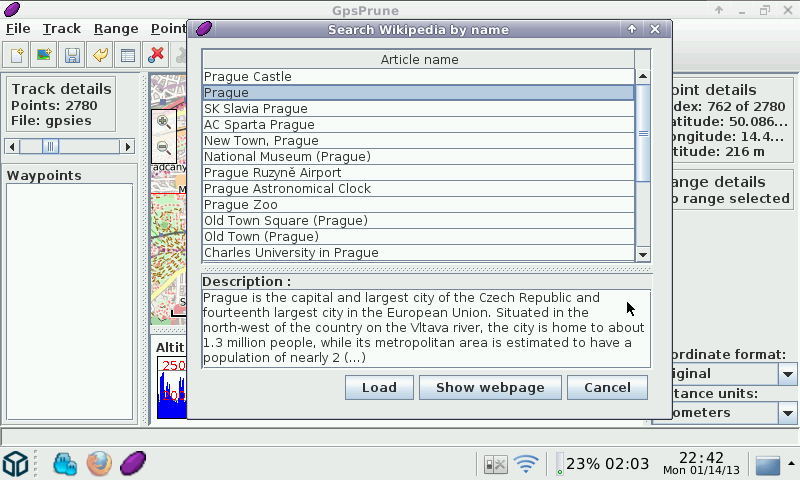Screen dimensions: 800x480
Task: Select the Prague article row
Action: coord(418,92)
